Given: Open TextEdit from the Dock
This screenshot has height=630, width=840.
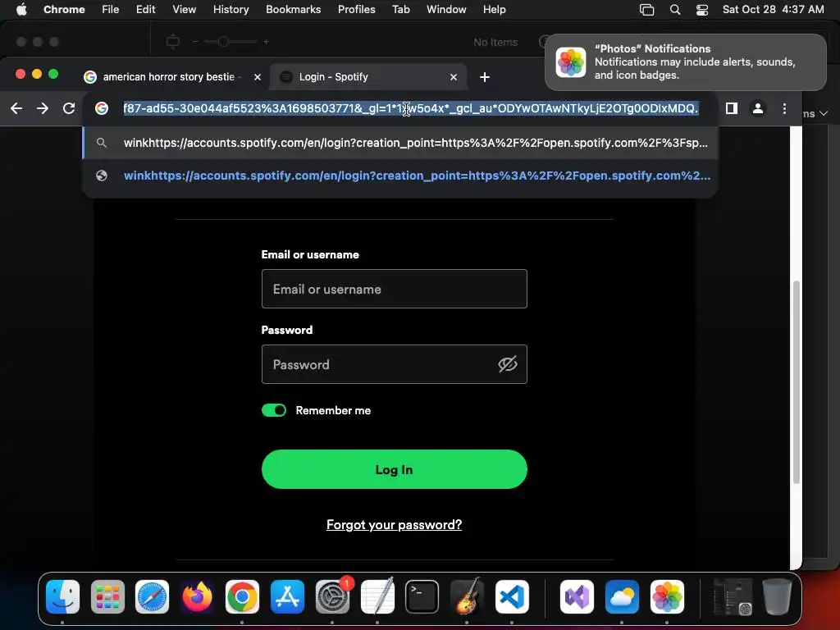Looking at the screenshot, I should click(377, 596).
